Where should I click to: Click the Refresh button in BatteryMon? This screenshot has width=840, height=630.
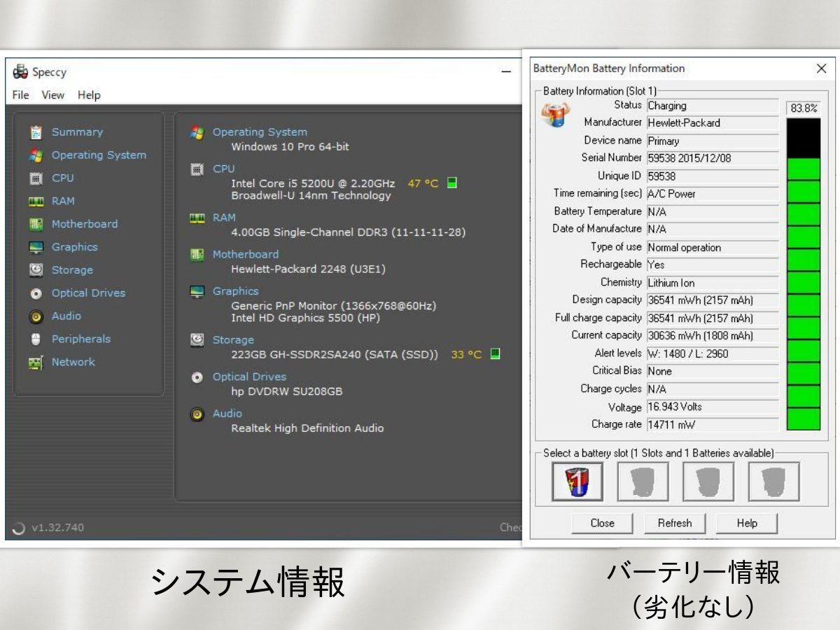(x=675, y=523)
